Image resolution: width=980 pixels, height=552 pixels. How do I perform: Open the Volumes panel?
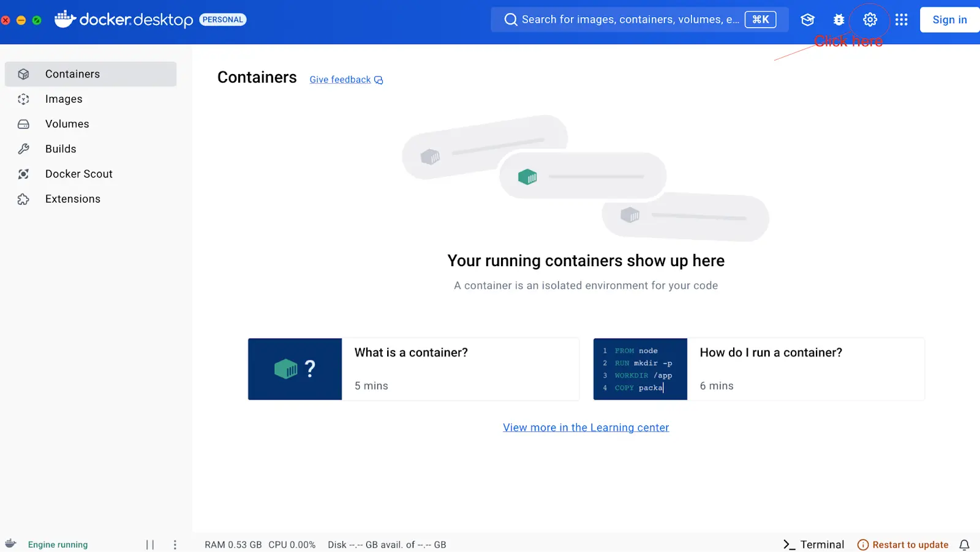pyautogui.click(x=67, y=124)
